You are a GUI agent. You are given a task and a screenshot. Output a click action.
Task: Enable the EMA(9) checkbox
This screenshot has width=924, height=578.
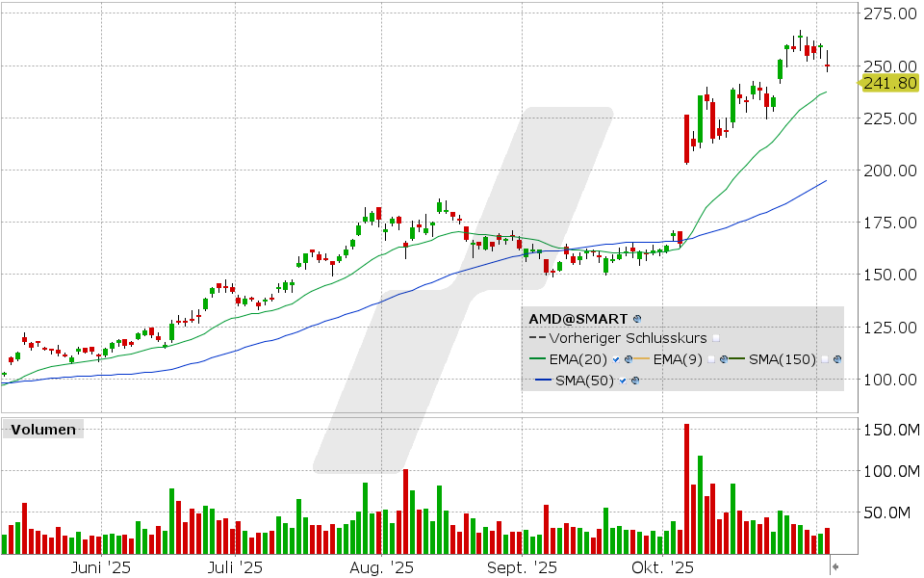pos(710,358)
